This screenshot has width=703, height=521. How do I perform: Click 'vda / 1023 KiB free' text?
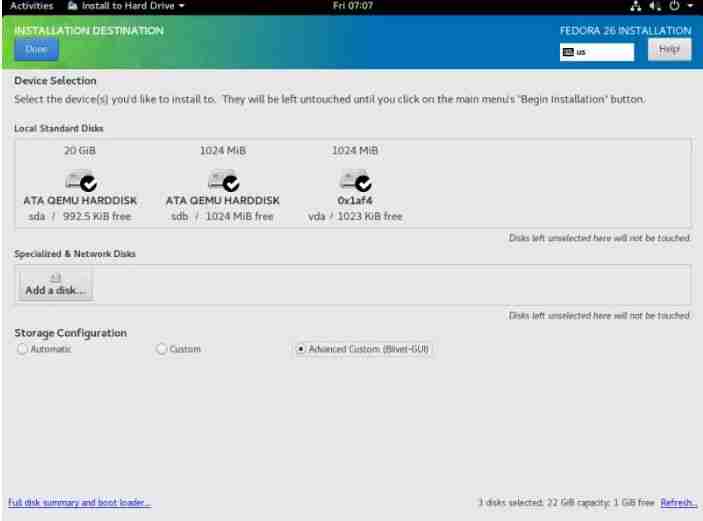[x=355, y=216]
